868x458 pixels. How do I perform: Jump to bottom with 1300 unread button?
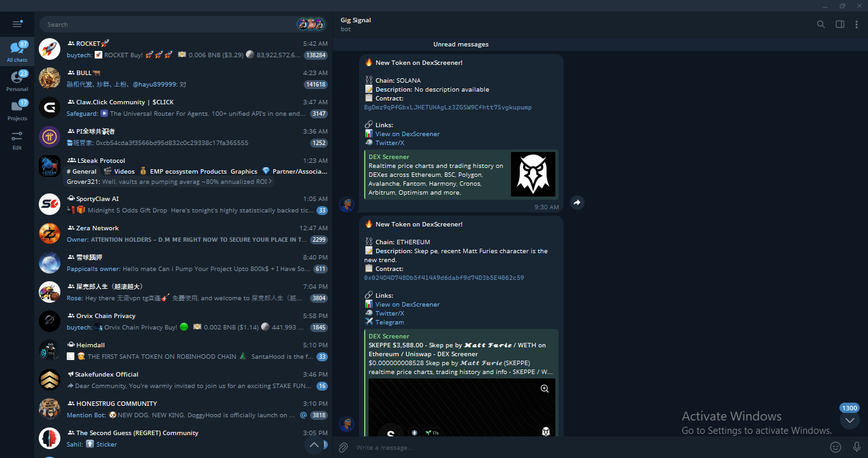click(850, 420)
